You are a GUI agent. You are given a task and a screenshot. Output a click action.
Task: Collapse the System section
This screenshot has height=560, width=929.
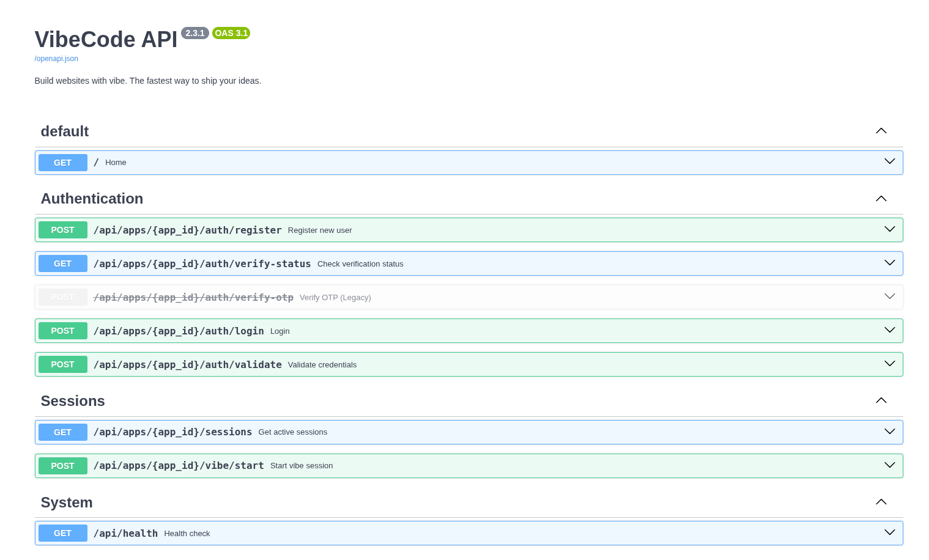pyautogui.click(x=881, y=501)
